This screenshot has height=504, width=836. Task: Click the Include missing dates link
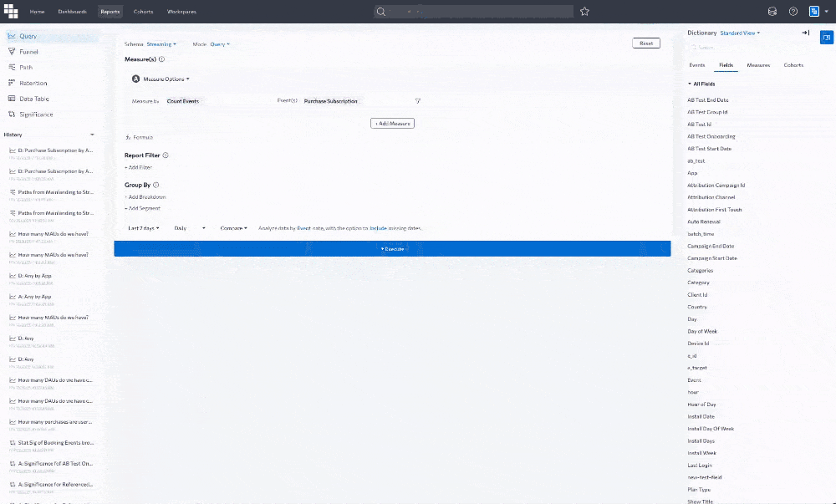[379, 228]
